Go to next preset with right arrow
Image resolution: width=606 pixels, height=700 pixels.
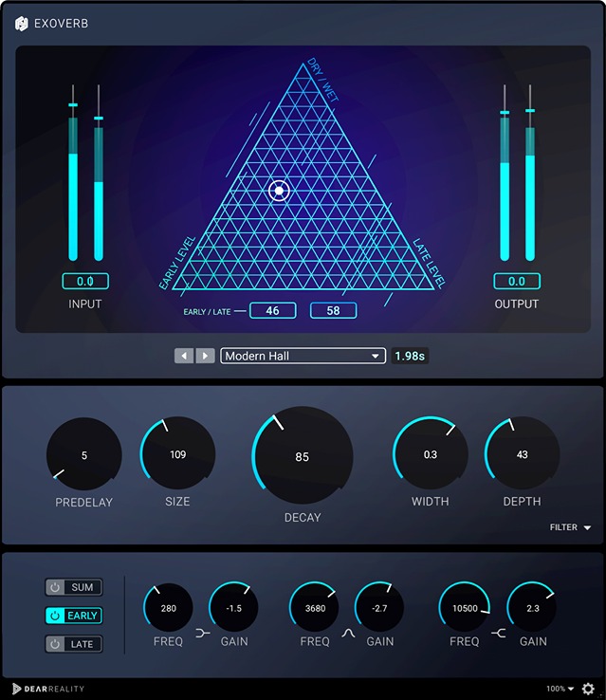tap(205, 356)
